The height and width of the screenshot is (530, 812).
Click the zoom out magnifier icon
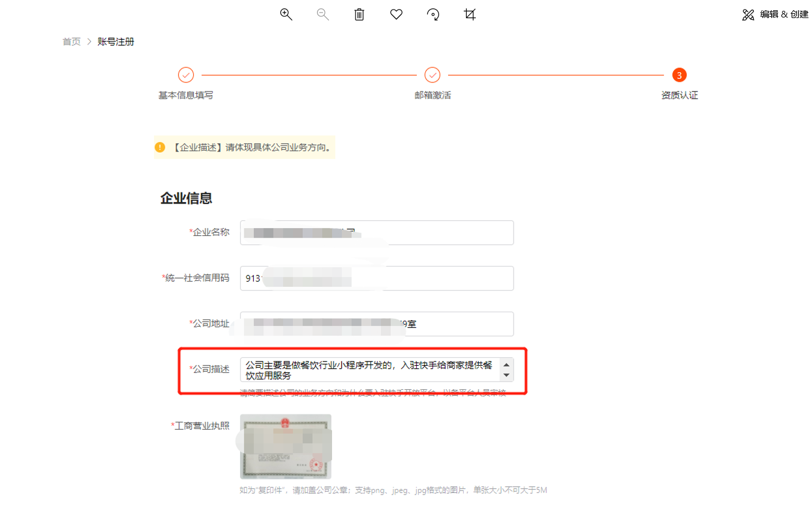point(323,14)
